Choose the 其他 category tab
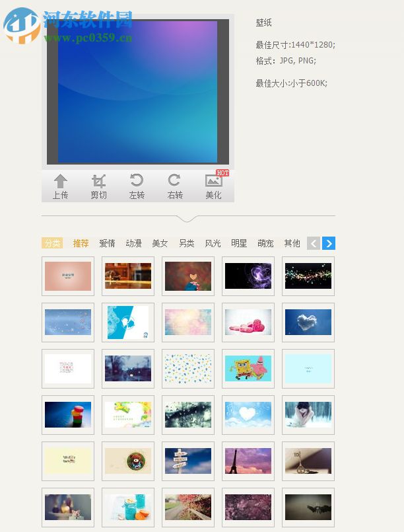Image resolution: width=404 pixels, height=532 pixels. [292, 243]
